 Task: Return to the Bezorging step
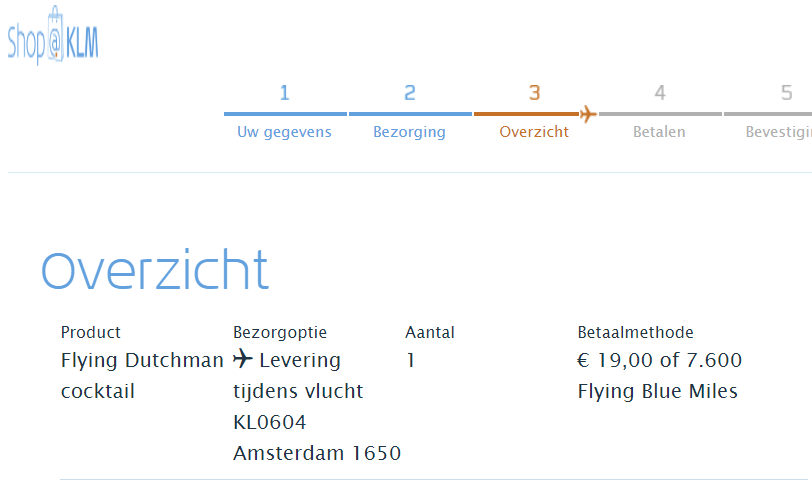click(x=409, y=132)
